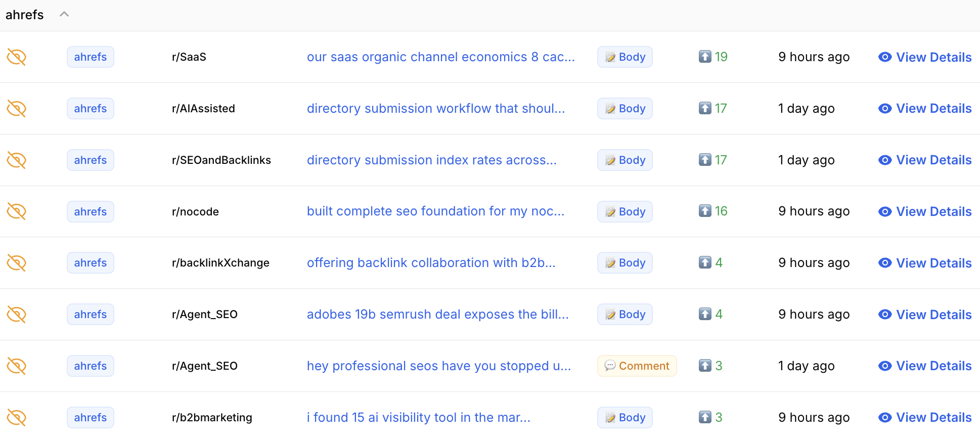
Task: Click View Details text for r/b2bmarketing row
Action: click(933, 418)
